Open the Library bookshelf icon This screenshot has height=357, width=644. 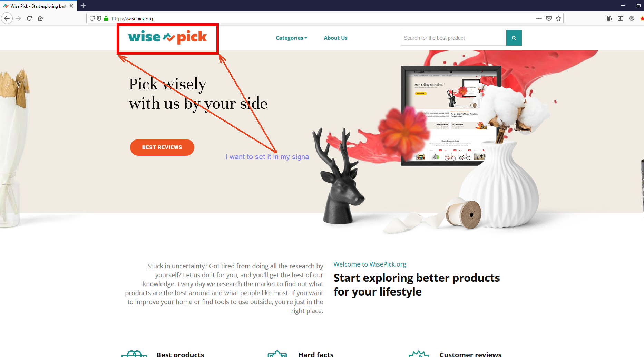tap(609, 18)
